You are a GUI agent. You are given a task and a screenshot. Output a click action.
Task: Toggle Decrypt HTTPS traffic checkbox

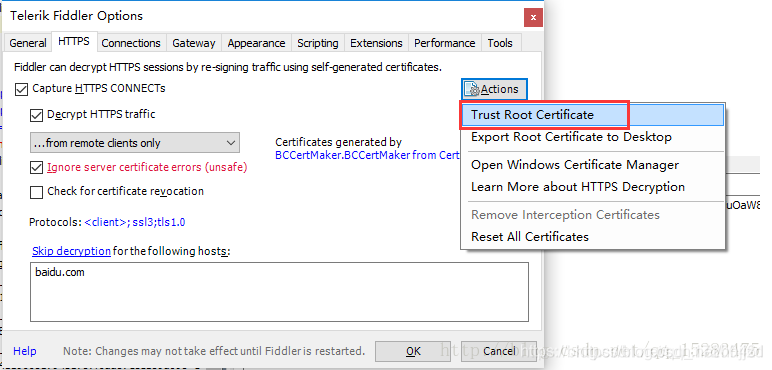click(x=36, y=116)
